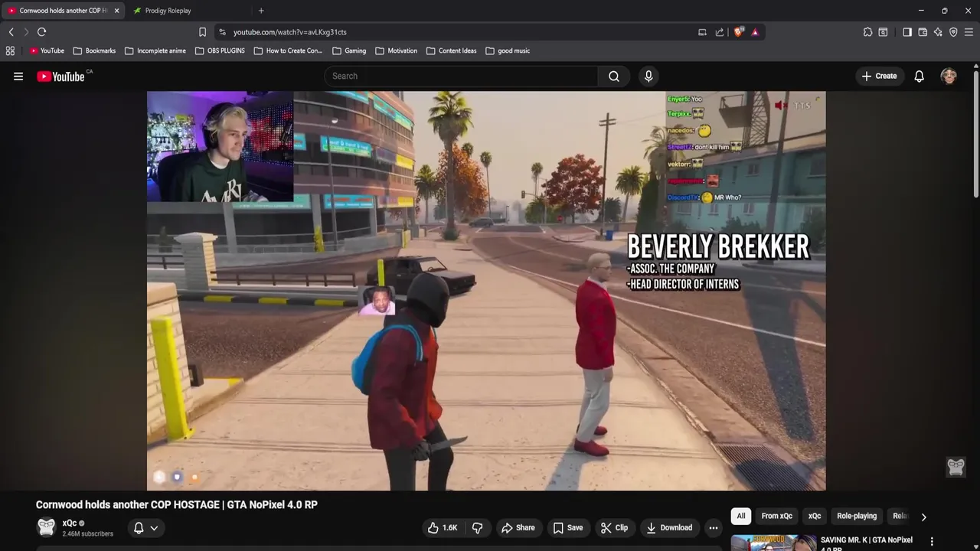This screenshot has height=551, width=980.
Task: Start voice search with the microphone
Action: click(x=648, y=76)
